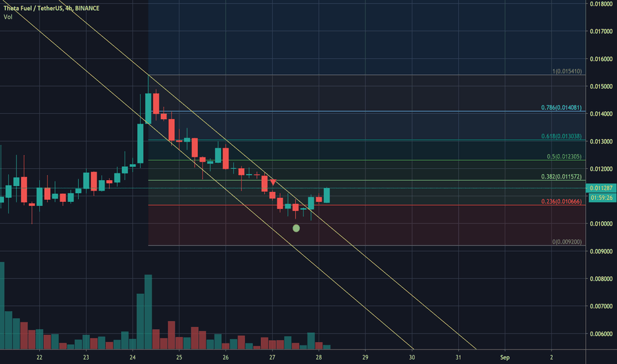
Task: Click date label 22 on time axis
Action: 39,357
